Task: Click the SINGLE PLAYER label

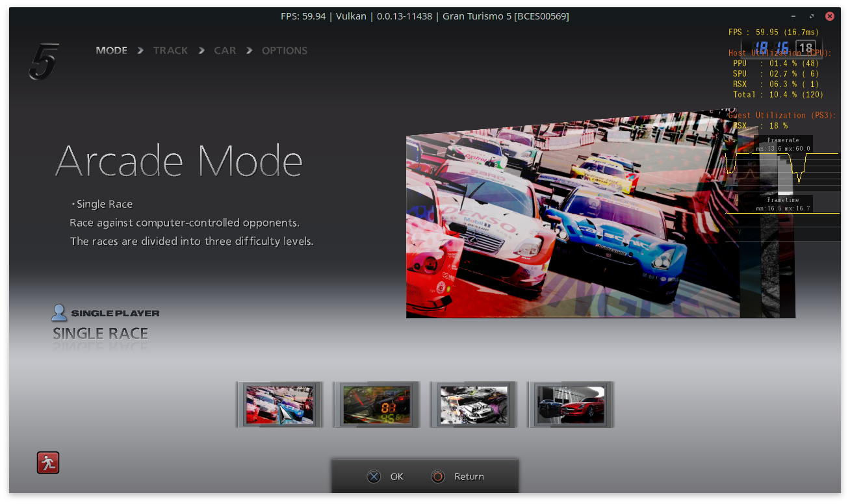Action: 115,313
